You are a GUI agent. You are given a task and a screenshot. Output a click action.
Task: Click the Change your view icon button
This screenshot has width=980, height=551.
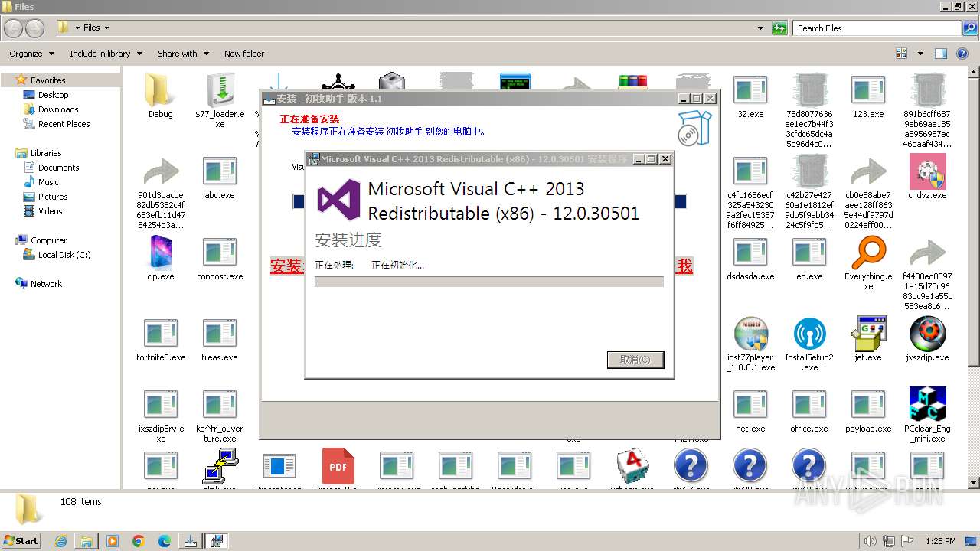[x=902, y=54]
